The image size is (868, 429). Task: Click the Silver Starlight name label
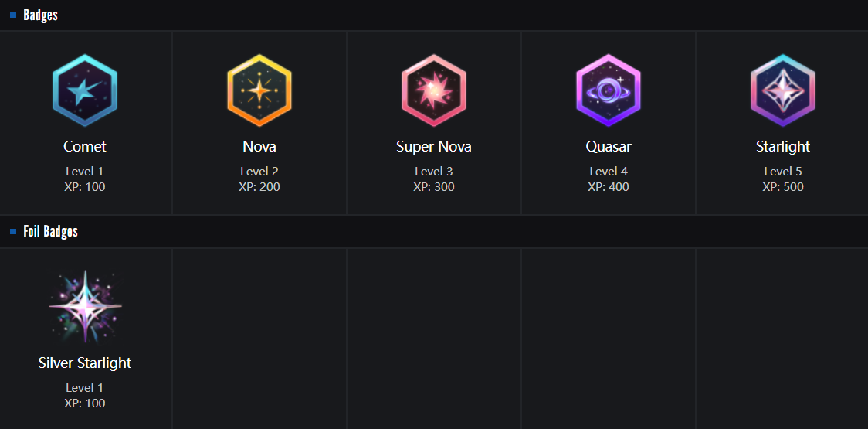click(x=85, y=363)
